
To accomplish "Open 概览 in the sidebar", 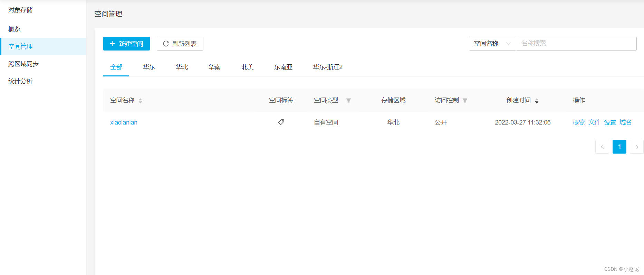I will (43, 29).
